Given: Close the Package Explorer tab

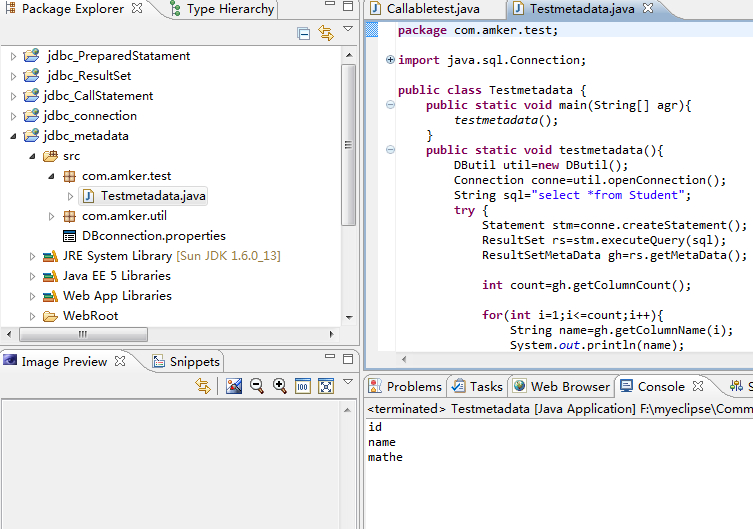Looking at the screenshot, I should click(137, 9).
